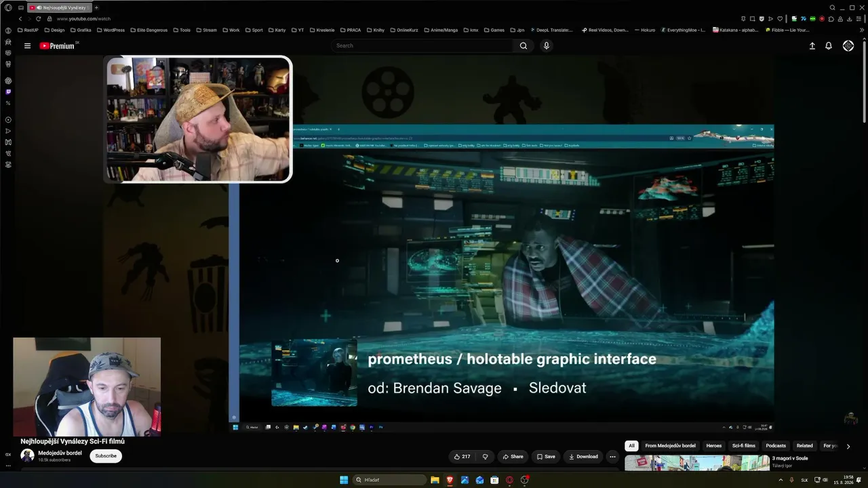The image size is (868, 488).
Task: Open the Katakana bookmark
Action: point(736,30)
